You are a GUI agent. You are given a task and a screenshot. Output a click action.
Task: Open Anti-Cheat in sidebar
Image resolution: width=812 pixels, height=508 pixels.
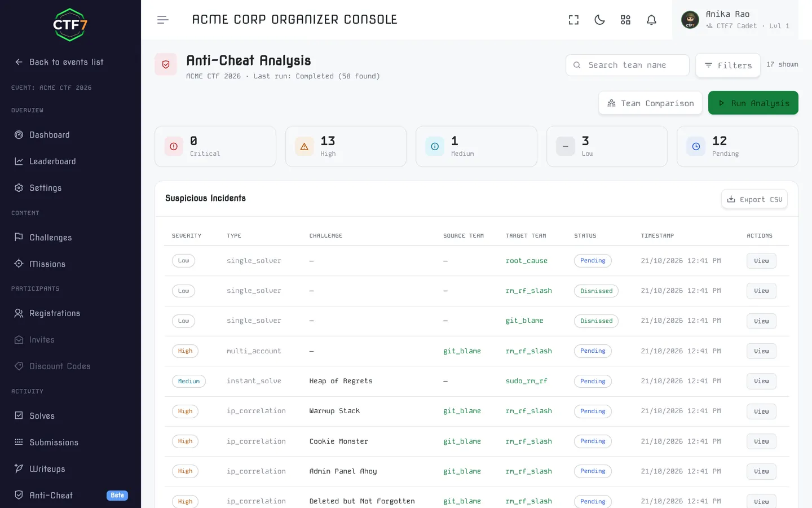point(70,496)
